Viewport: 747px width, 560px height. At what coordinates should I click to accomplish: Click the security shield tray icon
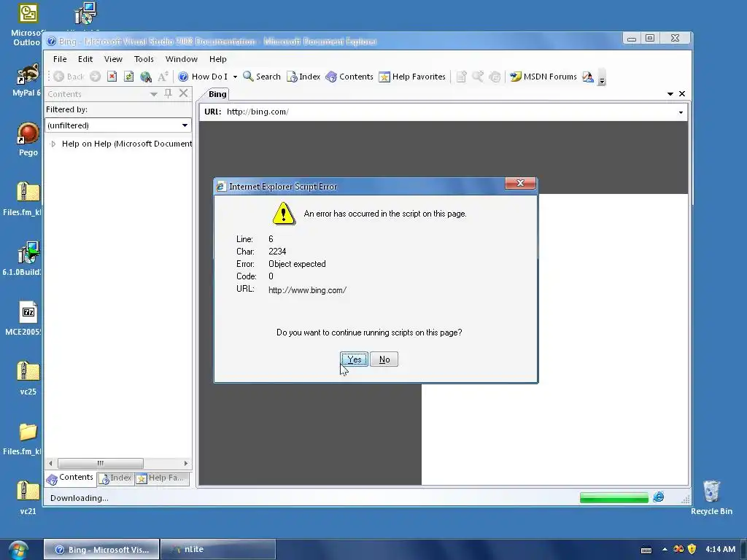(692, 550)
